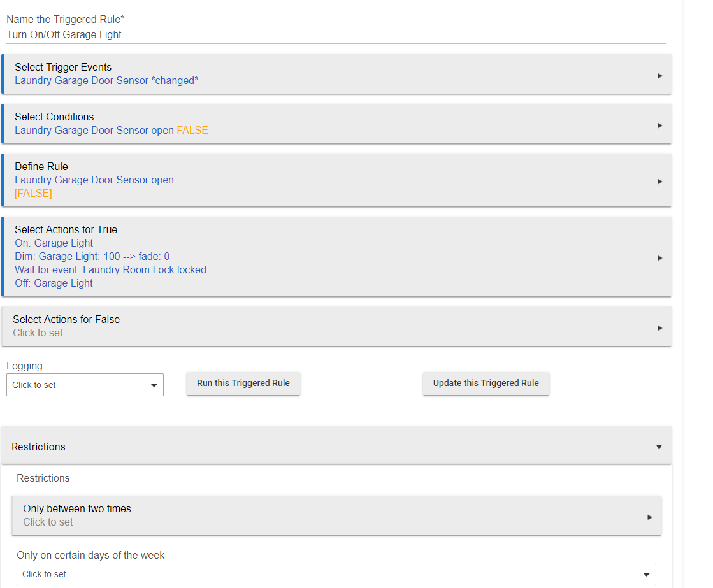The width and height of the screenshot is (713, 588).
Task: Open the certain days of the week dropdown
Action: (x=336, y=574)
